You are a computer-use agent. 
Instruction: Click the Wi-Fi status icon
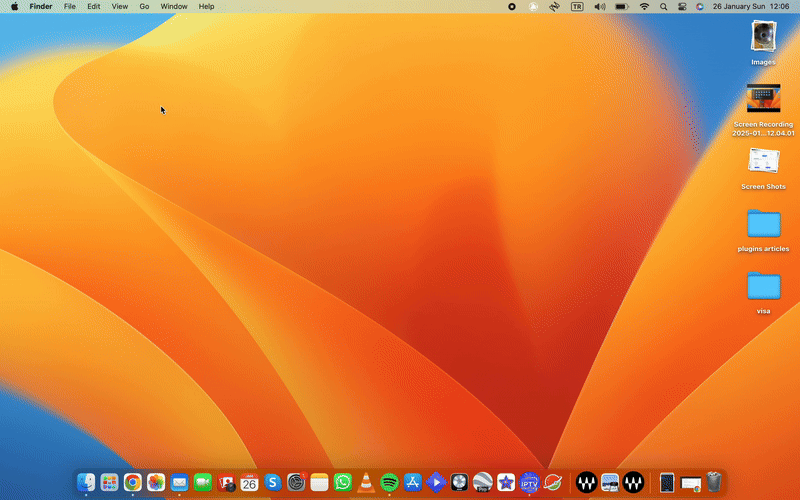coord(644,6)
